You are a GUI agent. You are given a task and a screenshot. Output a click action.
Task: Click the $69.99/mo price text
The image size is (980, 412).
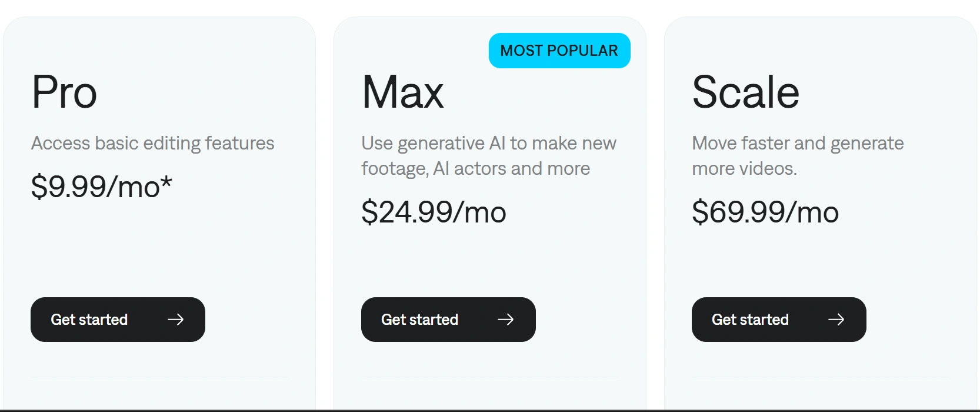click(765, 212)
